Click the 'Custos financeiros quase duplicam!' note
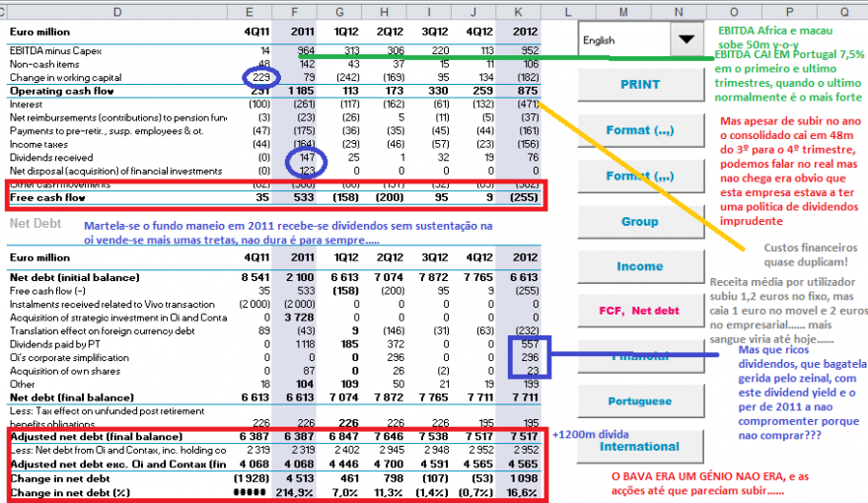This screenshot has height=503, width=868. pyautogui.click(x=811, y=254)
